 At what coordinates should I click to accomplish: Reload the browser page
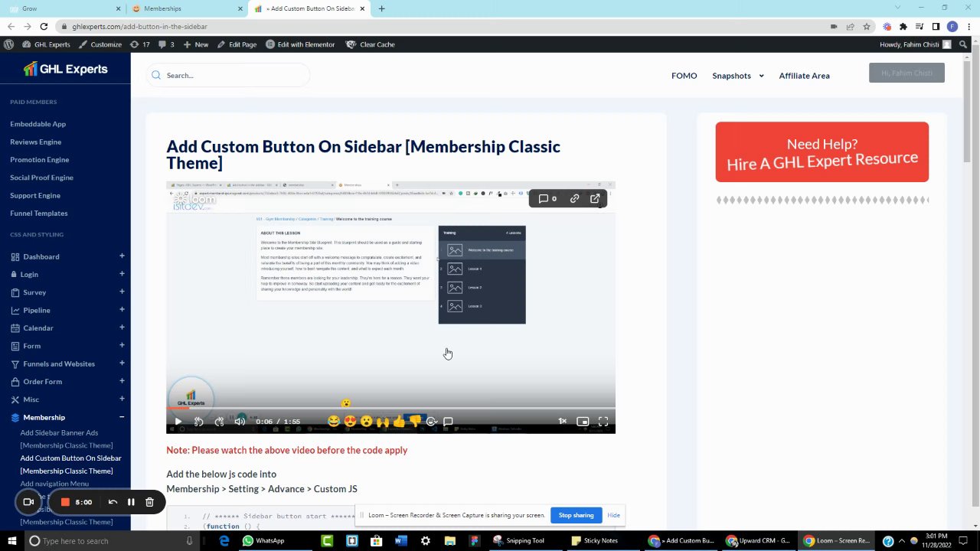44,26
